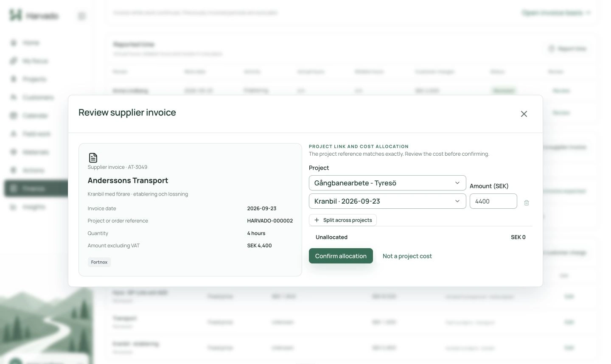Mark invoice as Not a project cost
This screenshot has height=364, width=611.
407,256
